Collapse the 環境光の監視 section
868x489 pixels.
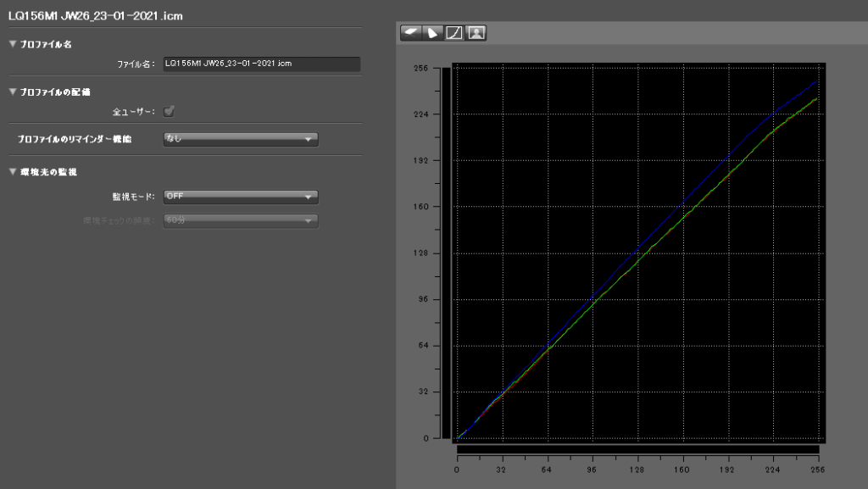(13, 171)
